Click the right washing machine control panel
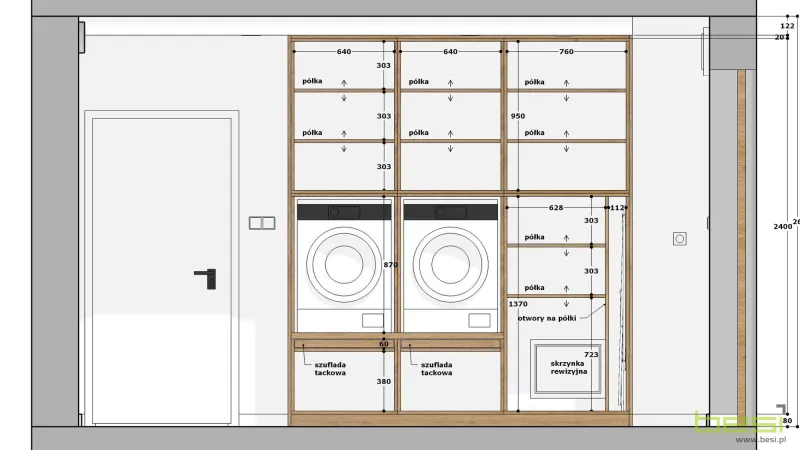800x450 pixels. click(451, 212)
